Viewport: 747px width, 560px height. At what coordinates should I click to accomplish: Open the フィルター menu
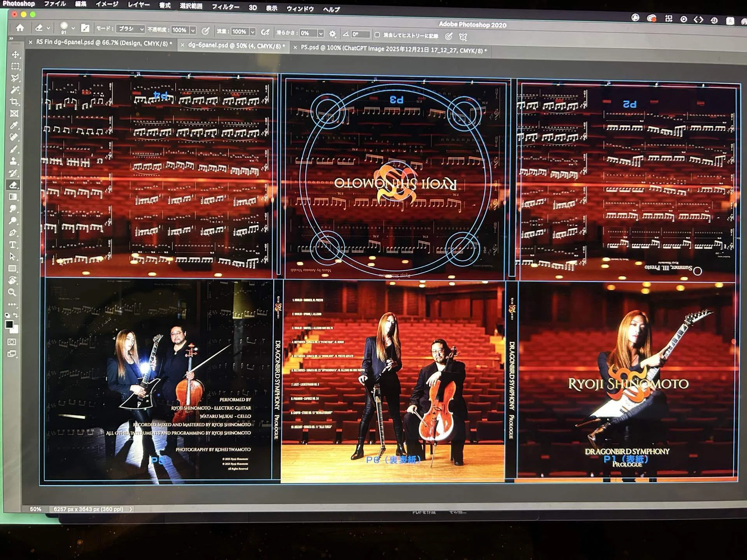(225, 7)
